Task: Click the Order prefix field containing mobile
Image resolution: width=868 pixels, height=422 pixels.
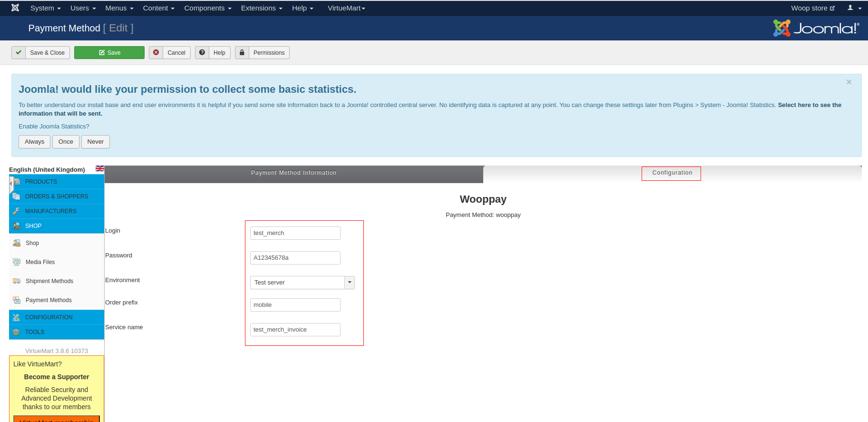Action: [295, 305]
